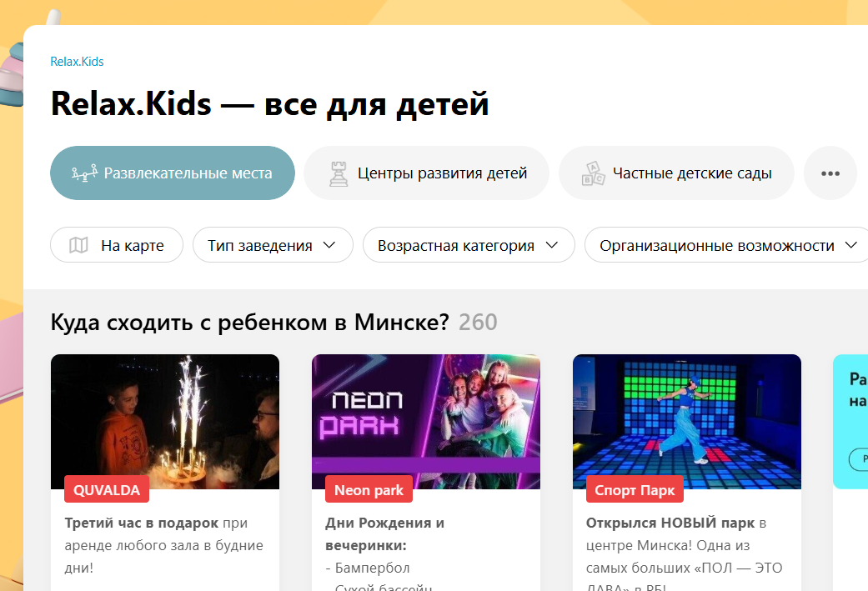This screenshot has width=868, height=591.
Task: Open the QUVALDA birthday sparkler photo
Action: click(x=165, y=422)
